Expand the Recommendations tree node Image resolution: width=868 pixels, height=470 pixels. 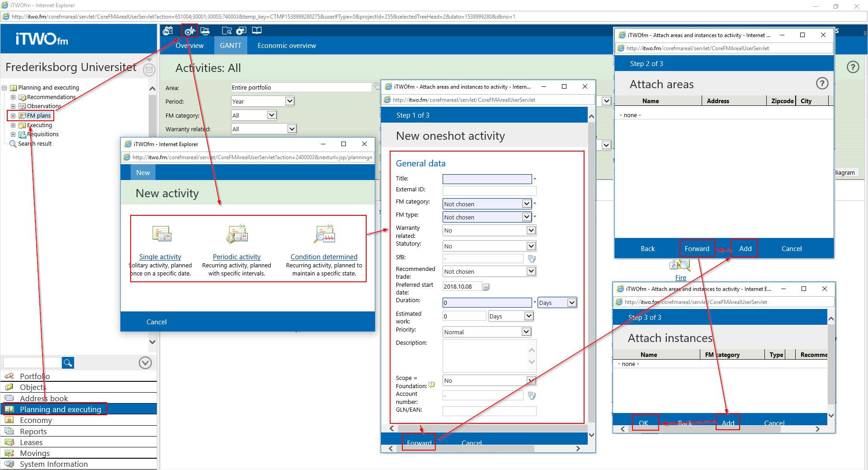click(13, 97)
